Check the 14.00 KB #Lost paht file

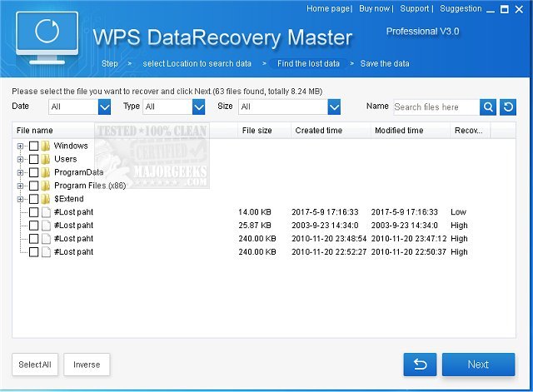point(33,212)
